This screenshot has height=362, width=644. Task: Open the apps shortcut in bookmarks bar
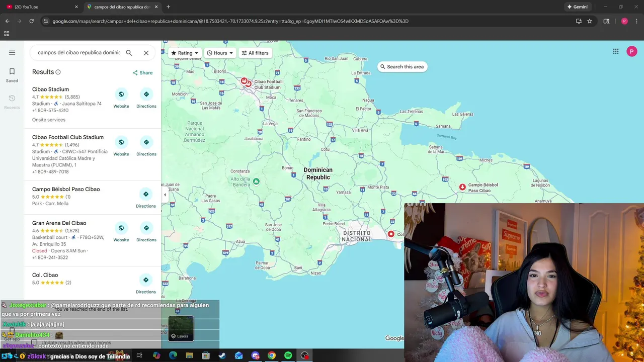click(x=7, y=34)
